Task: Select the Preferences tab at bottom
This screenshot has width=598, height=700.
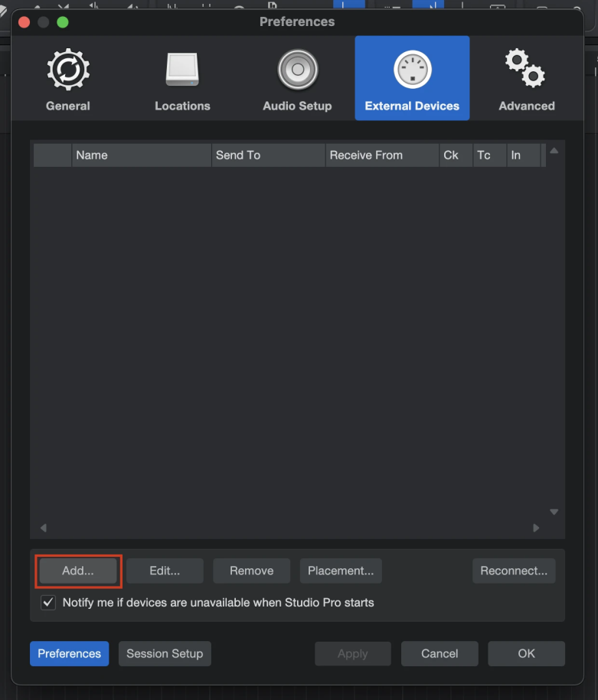Action: coord(70,653)
